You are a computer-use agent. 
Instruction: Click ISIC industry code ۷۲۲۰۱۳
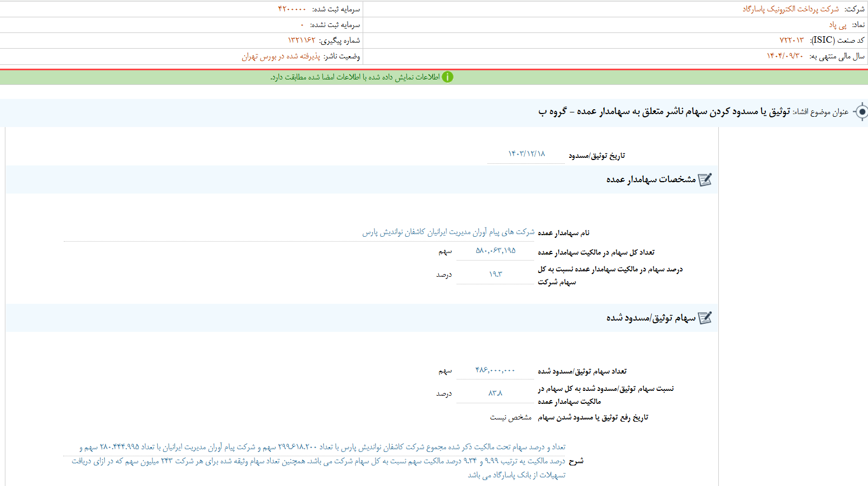791,40
